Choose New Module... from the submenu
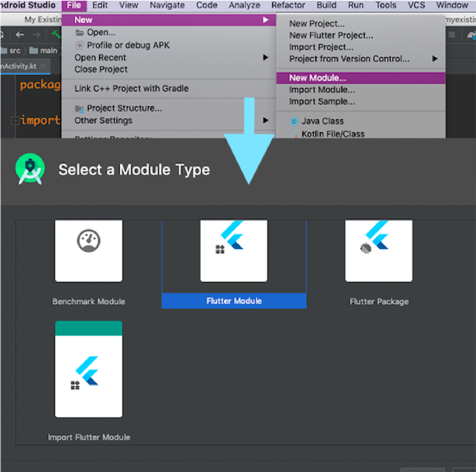 coord(318,78)
